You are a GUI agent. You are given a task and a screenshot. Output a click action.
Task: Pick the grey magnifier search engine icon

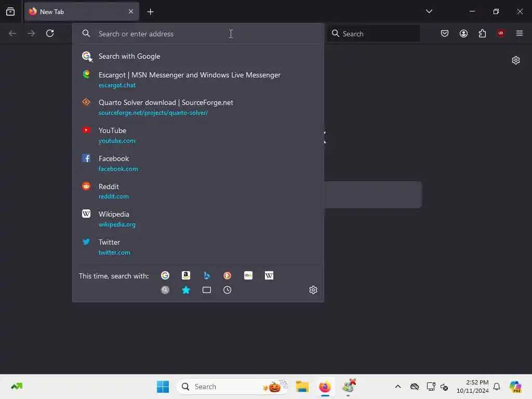[x=165, y=290]
